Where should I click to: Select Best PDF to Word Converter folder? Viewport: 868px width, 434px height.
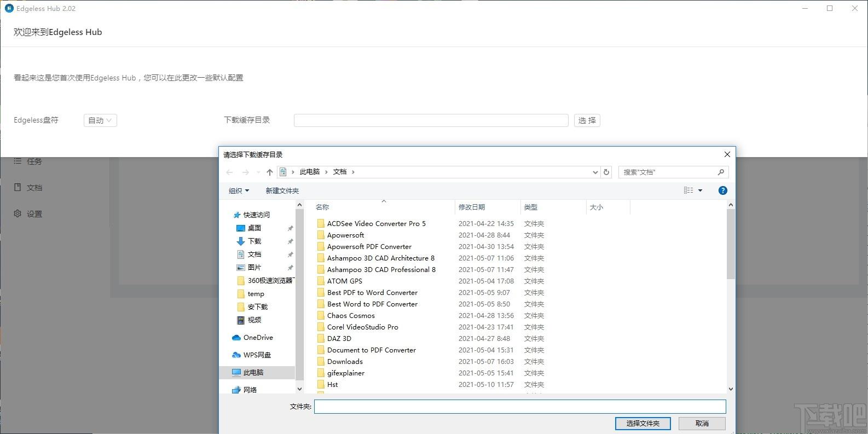[x=372, y=292]
